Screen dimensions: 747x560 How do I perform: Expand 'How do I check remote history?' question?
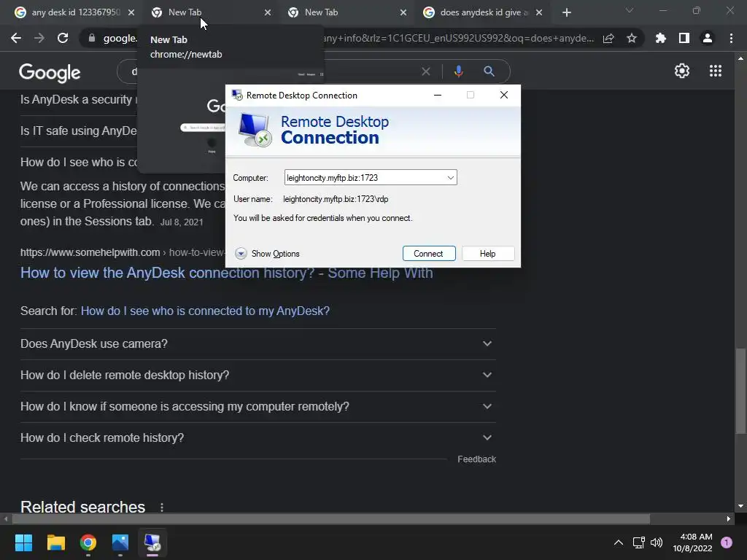click(258, 438)
